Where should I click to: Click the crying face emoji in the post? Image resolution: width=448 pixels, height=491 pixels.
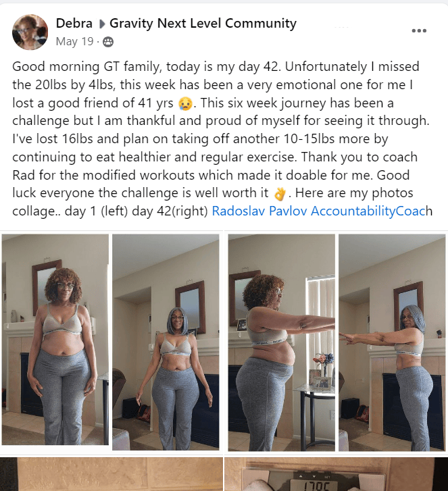tap(185, 103)
